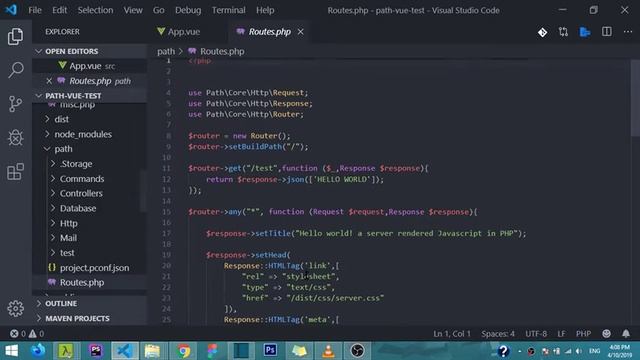Click the warnings count icon in status bar
This screenshot has width=640, height=360.
[33, 333]
